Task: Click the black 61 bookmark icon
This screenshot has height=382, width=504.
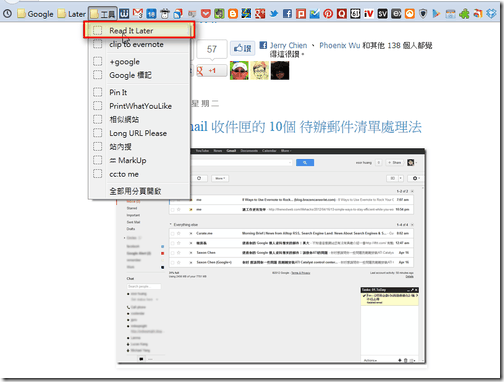Action: coord(355,14)
